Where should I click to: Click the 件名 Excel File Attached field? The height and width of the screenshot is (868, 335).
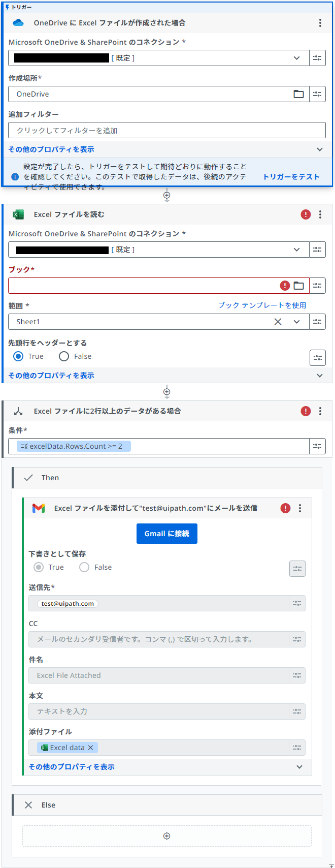tap(159, 675)
